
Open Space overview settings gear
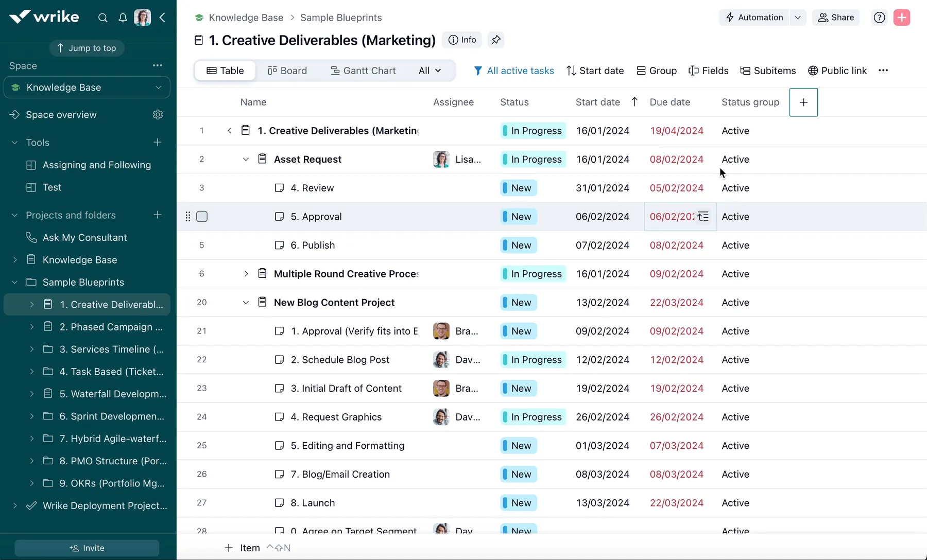click(158, 114)
